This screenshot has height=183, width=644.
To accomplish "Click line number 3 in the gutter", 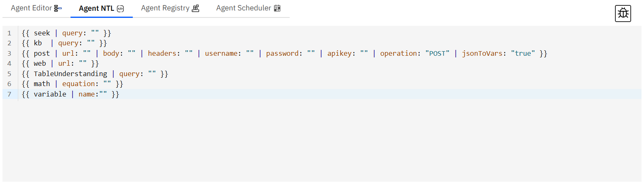I will click(x=9, y=53).
